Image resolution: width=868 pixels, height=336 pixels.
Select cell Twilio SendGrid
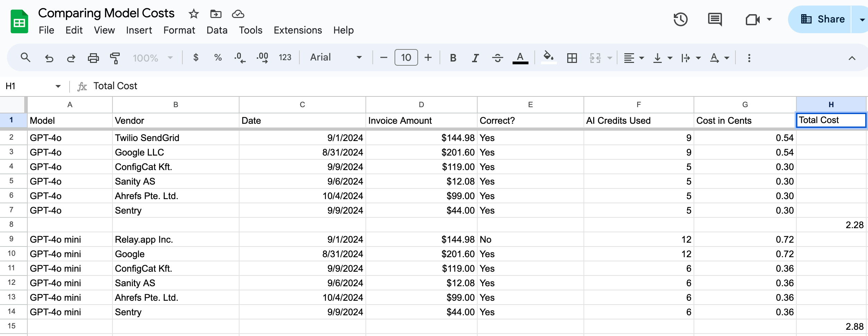coord(175,138)
